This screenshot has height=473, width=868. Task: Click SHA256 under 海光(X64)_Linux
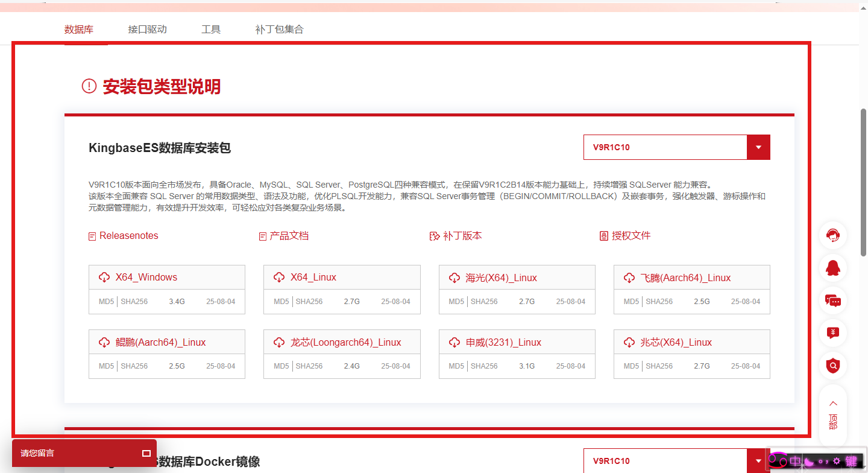484,301
